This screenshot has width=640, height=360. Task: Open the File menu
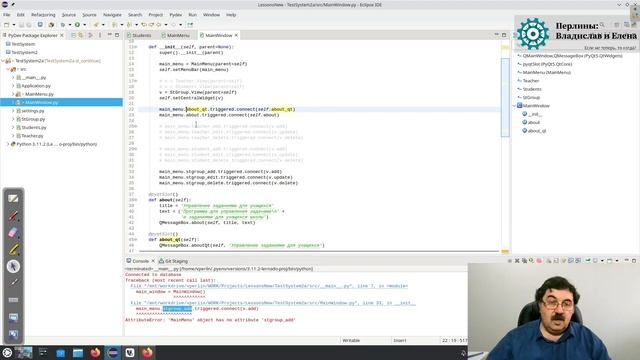[7, 15]
